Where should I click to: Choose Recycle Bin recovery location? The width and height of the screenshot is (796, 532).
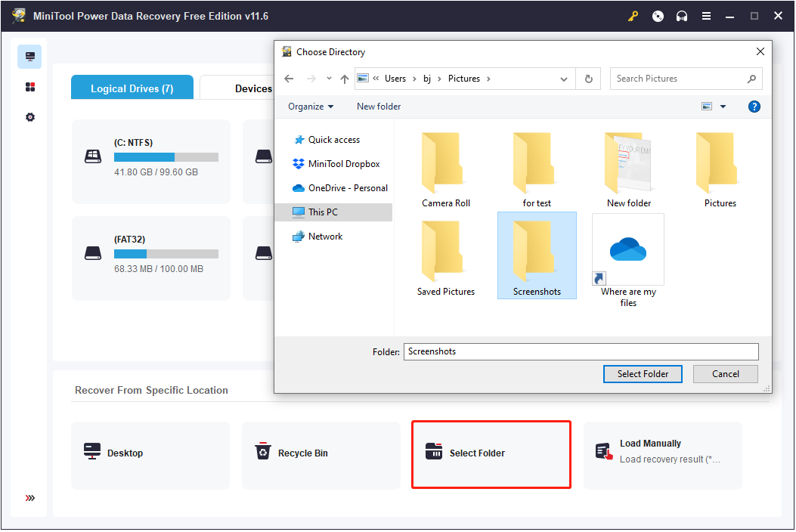pos(321,456)
